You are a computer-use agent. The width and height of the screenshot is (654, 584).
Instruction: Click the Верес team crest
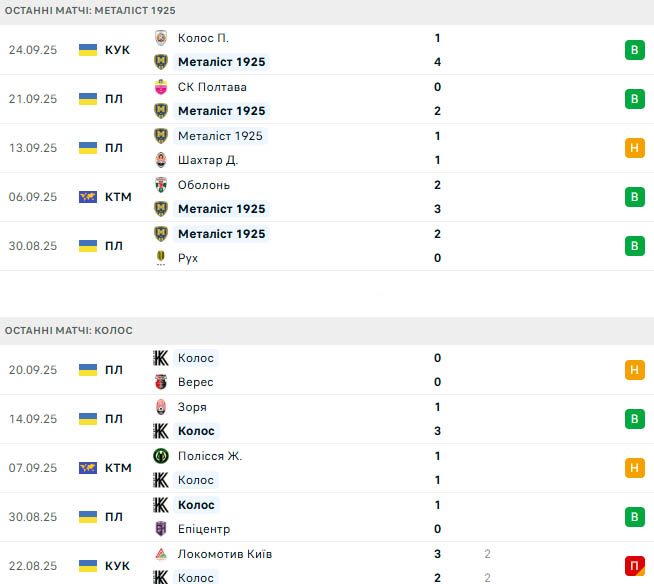pyautogui.click(x=160, y=382)
